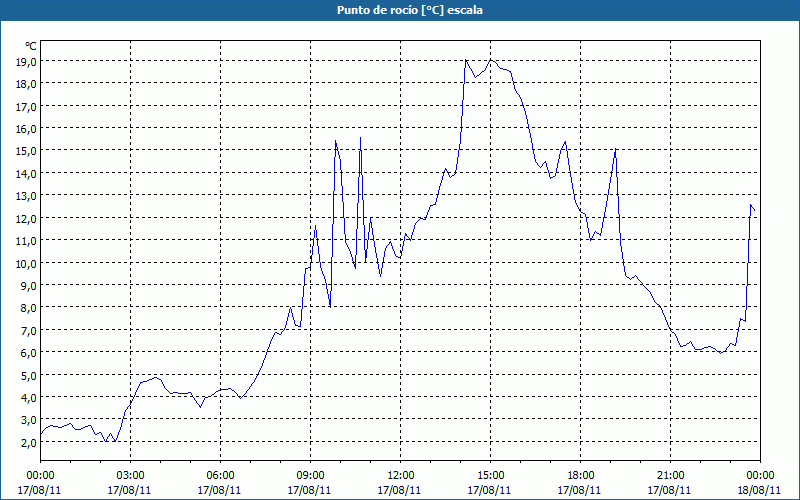Select the 2,0 y-axis value
The image size is (800, 500).
29,442
